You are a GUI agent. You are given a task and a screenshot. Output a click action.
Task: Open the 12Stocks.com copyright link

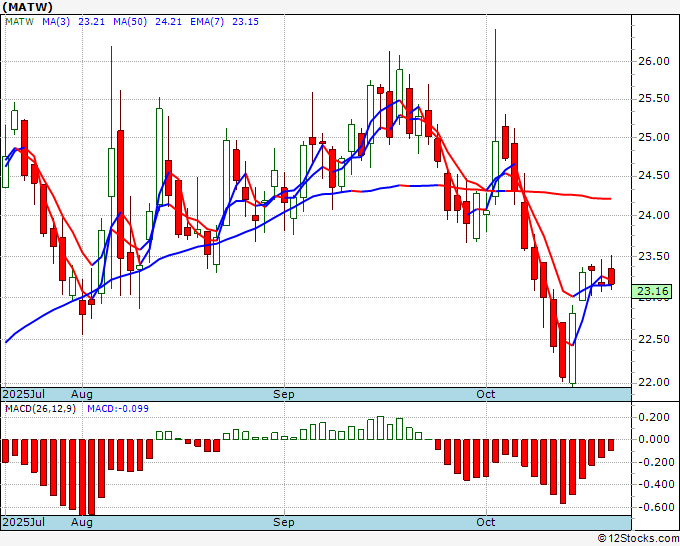(x=638, y=539)
